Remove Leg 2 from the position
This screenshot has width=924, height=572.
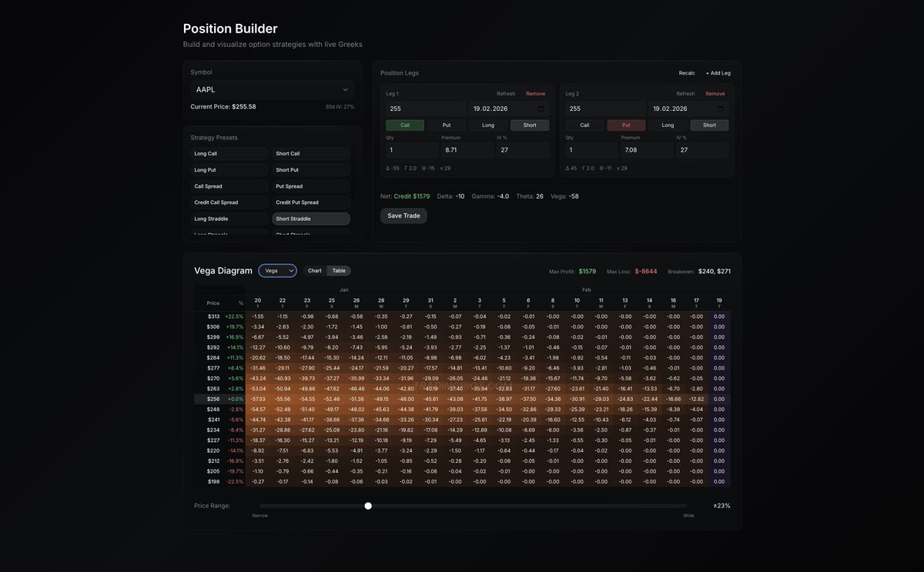[x=715, y=92]
